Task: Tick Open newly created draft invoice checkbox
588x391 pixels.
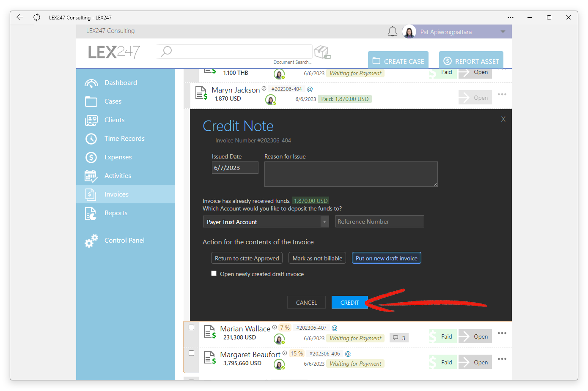Action: coord(214,273)
